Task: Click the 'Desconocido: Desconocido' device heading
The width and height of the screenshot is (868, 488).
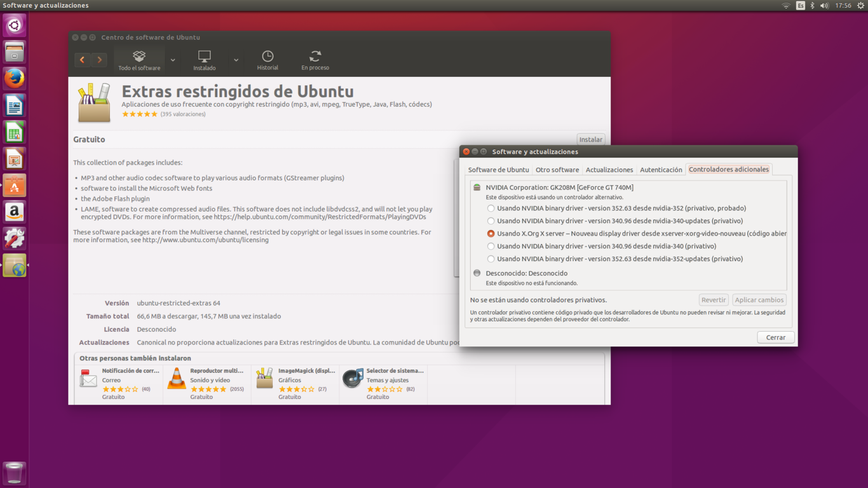Action: [x=527, y=273]
